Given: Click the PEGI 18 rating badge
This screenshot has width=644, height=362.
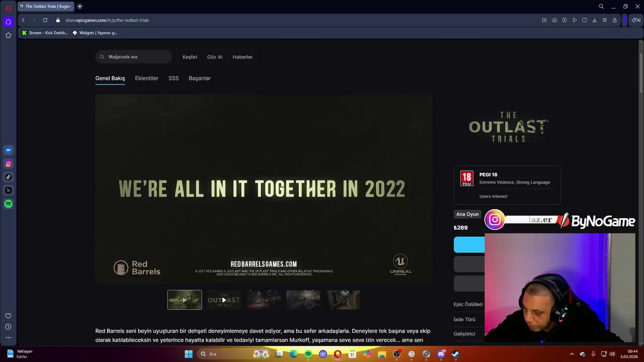Looking at the screenshot, I should 467,178.
